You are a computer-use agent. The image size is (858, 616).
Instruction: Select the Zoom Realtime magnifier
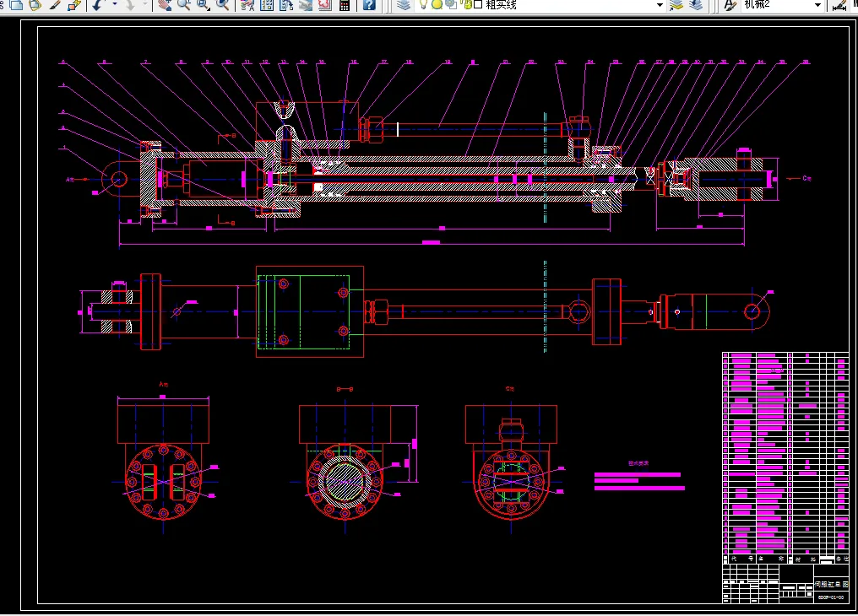[184, 5]
